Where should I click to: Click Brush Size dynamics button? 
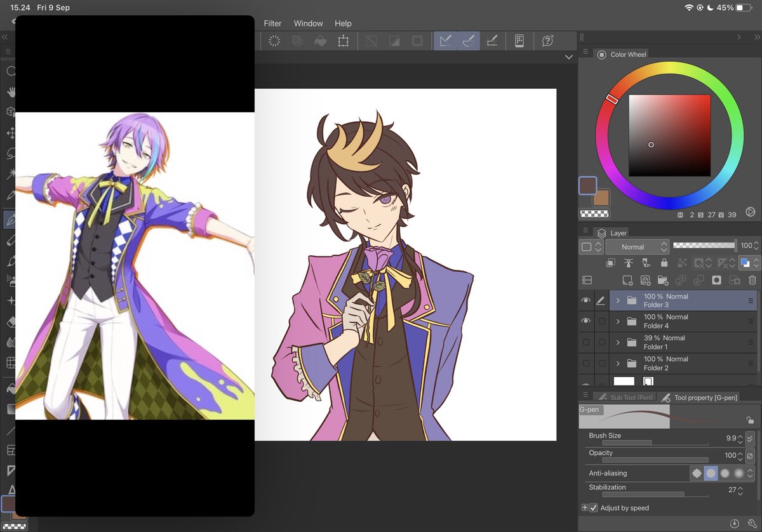click(x=750, y=438)
